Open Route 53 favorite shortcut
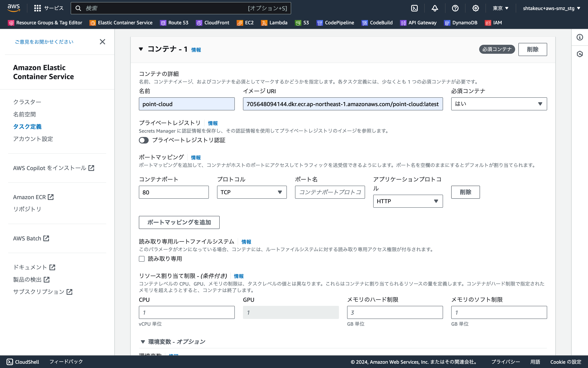Viewport: 588px width, 368px height. pos(174,23)
